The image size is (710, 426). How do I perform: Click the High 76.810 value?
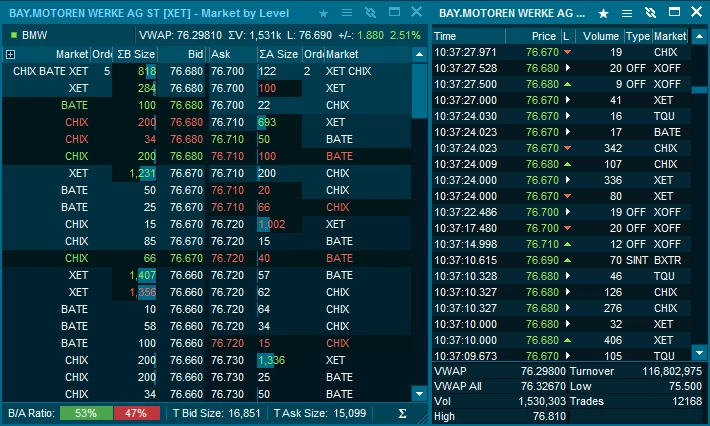[x=549, y=416]
